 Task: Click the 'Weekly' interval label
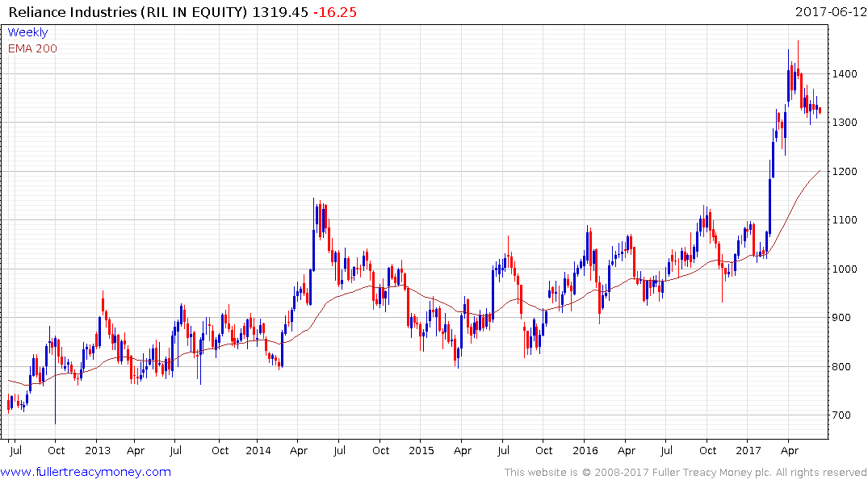pyautogui.click(x=27, y=32)
